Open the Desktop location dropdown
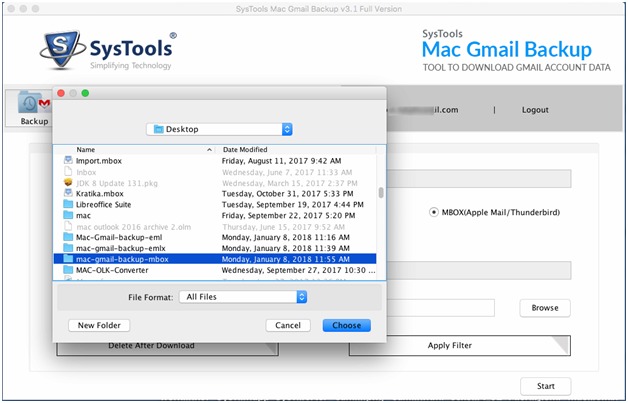The image size is (628, 403). [x=219, y=129]
